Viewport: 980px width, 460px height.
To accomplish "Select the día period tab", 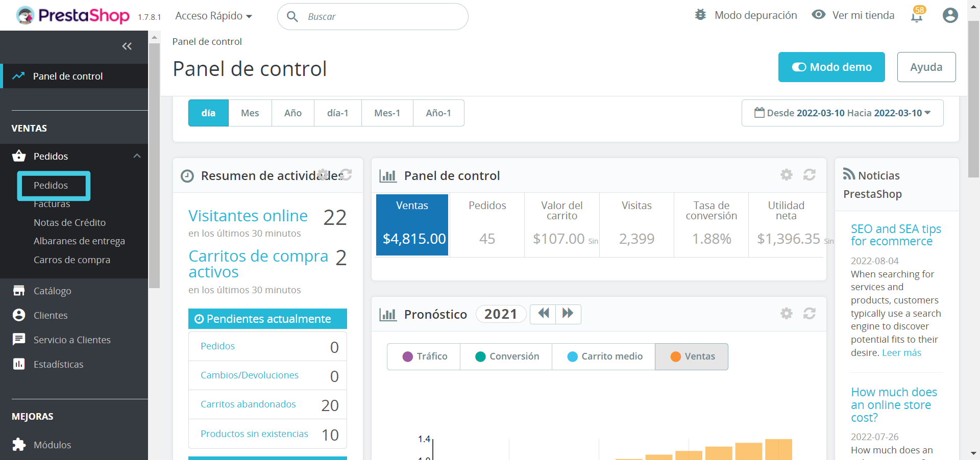I will coord(208,113).
